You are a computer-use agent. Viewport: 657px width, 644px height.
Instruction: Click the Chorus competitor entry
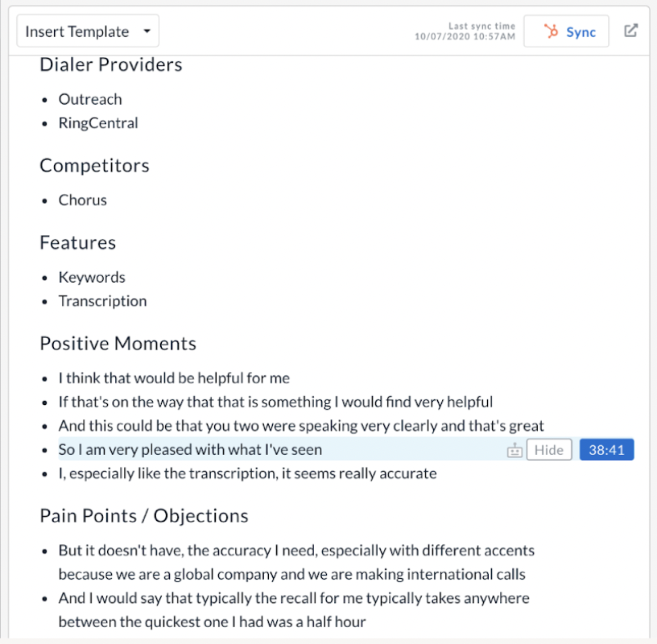pos(83,200)
